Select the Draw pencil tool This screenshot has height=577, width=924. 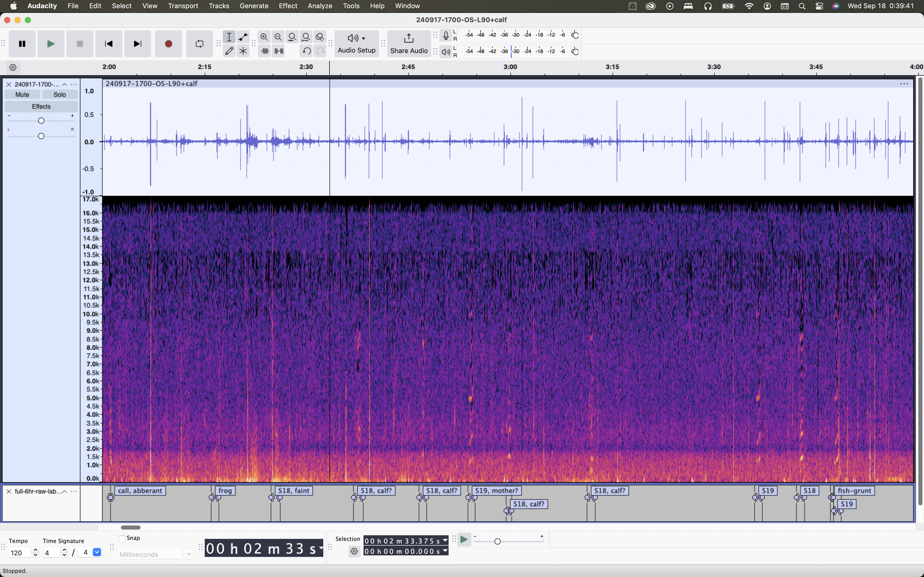click(229, 51)
